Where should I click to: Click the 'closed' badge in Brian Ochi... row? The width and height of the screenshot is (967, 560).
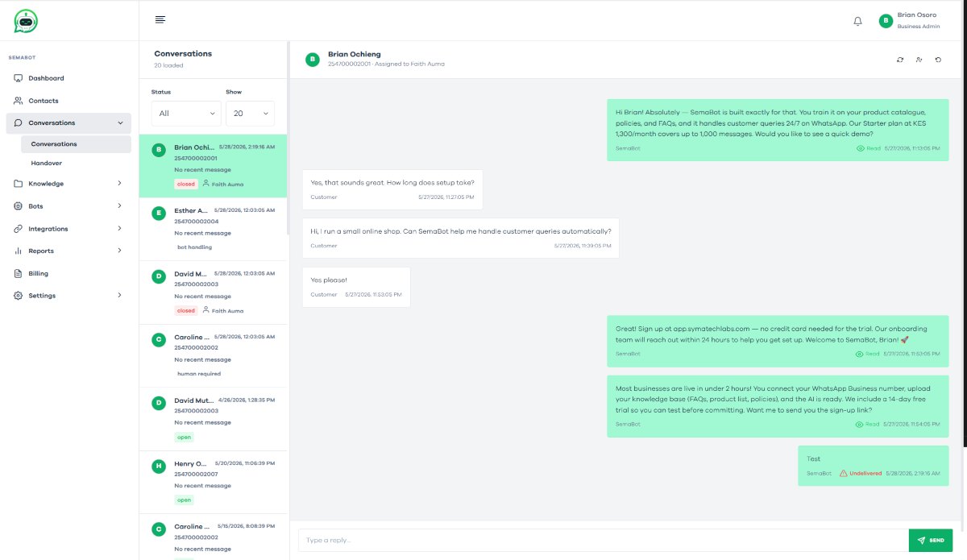[x=186, y=184]
